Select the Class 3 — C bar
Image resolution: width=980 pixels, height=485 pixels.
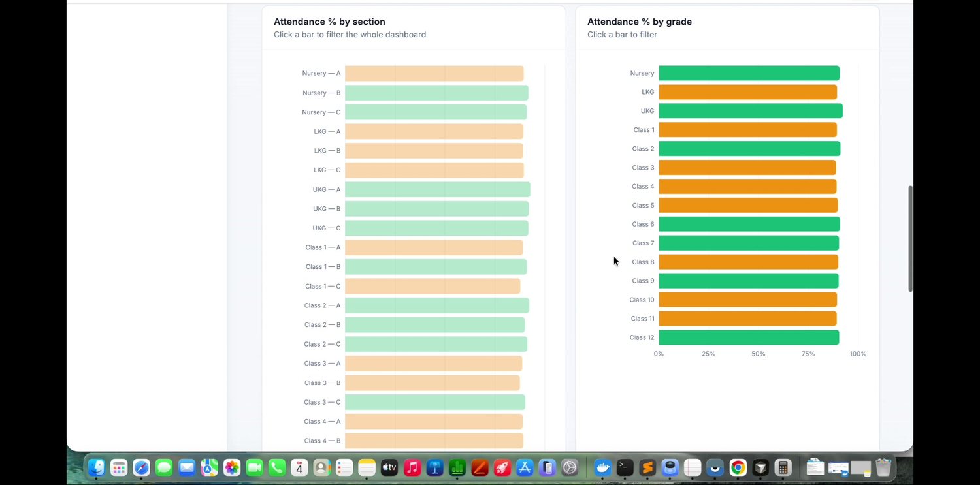[x=435, y=402]
